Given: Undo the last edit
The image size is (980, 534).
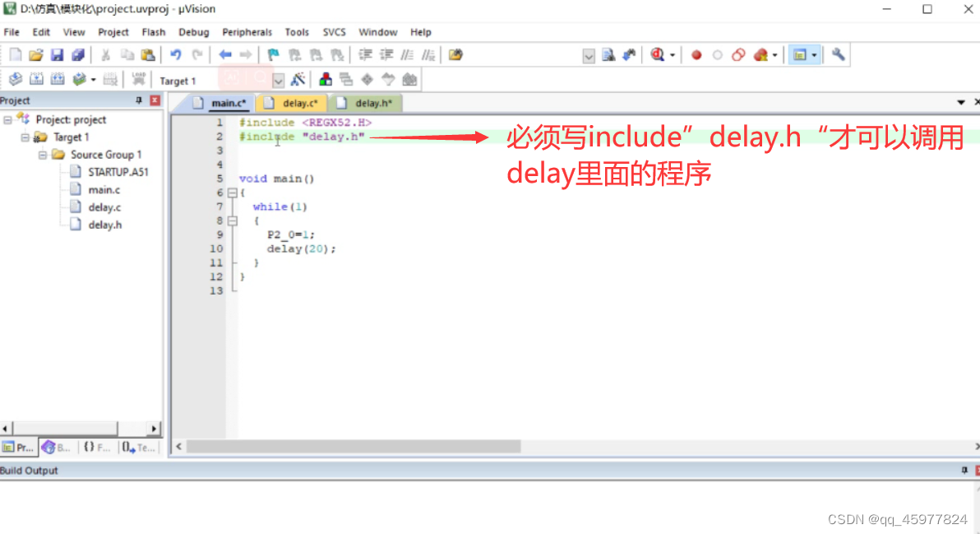Looking at the screenshot, I should [x=174, y=54].
